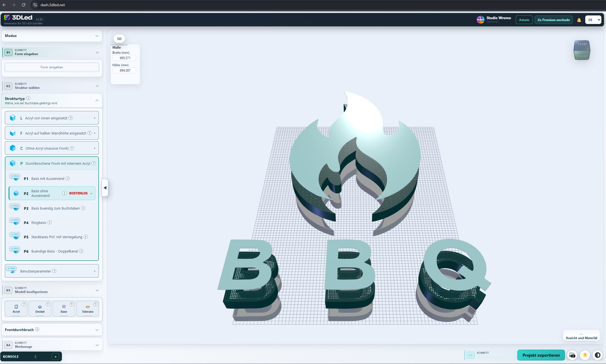Expand L Acryl von innen eingesetzt

pyautogui.click(x=52, y=118)
